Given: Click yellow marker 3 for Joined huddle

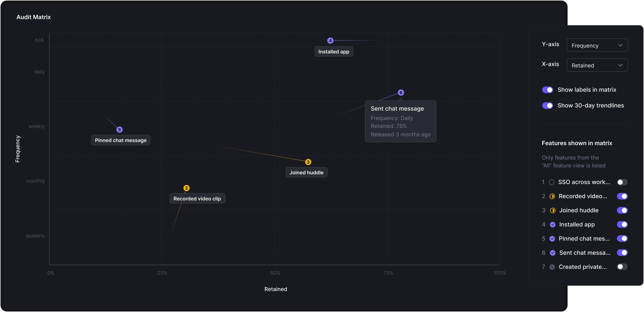Looking at the screenshot, I should [308, 162].
